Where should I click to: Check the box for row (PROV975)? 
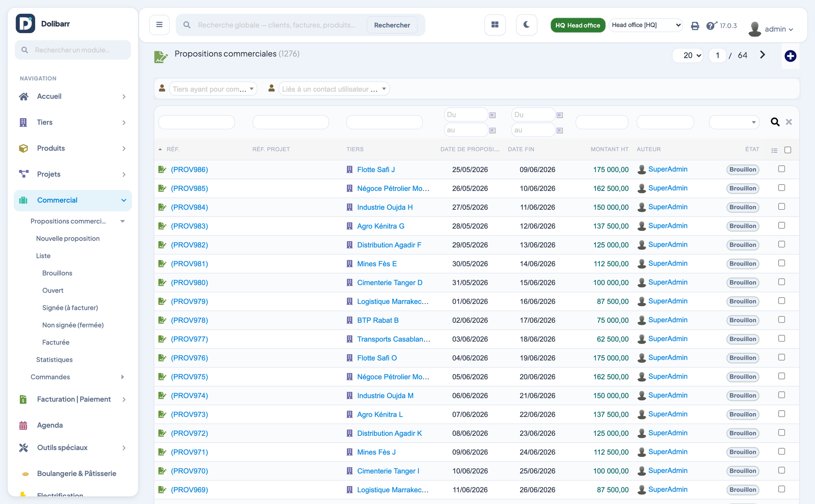coord(781,376)
